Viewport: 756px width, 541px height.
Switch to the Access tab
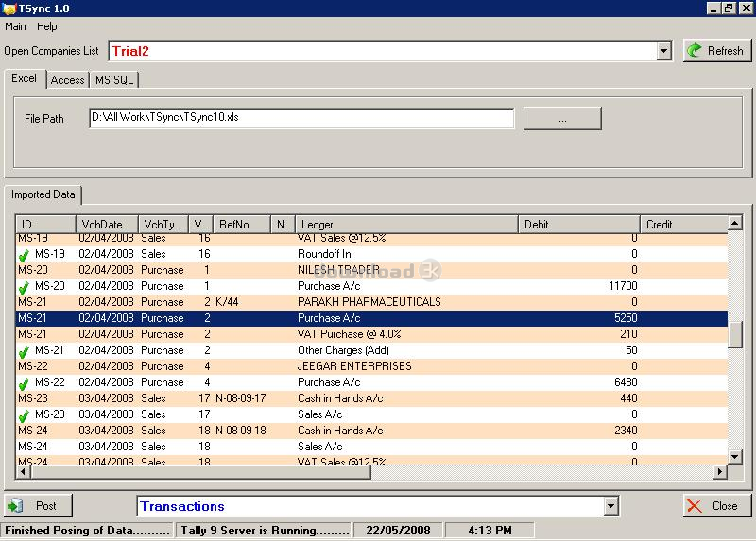(x=67, y=80)
